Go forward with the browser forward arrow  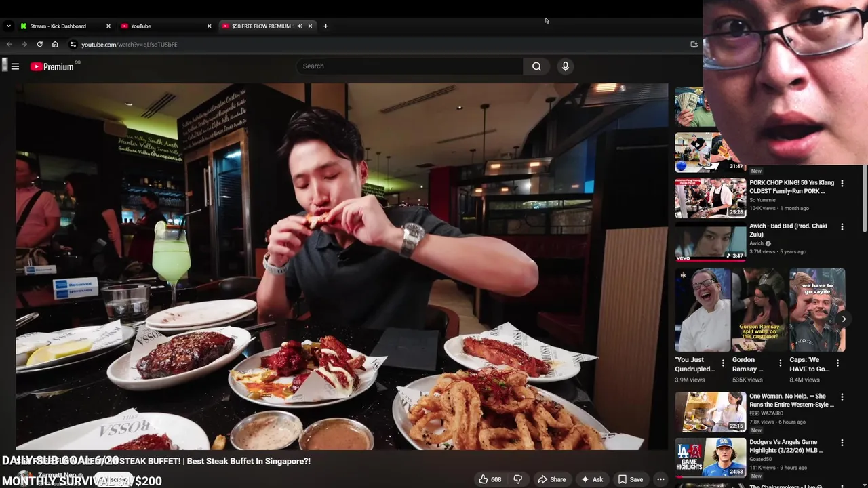(x=24, y=45)
